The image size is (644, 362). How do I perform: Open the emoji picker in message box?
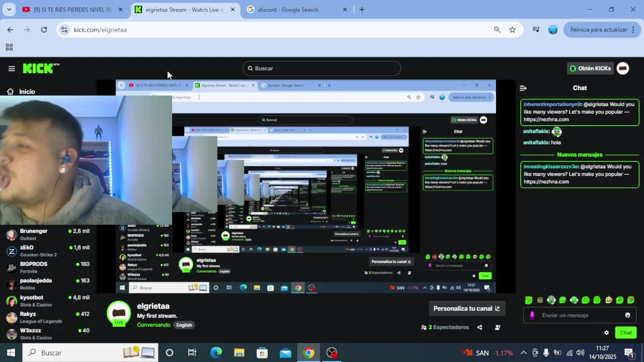pos(627,315)
